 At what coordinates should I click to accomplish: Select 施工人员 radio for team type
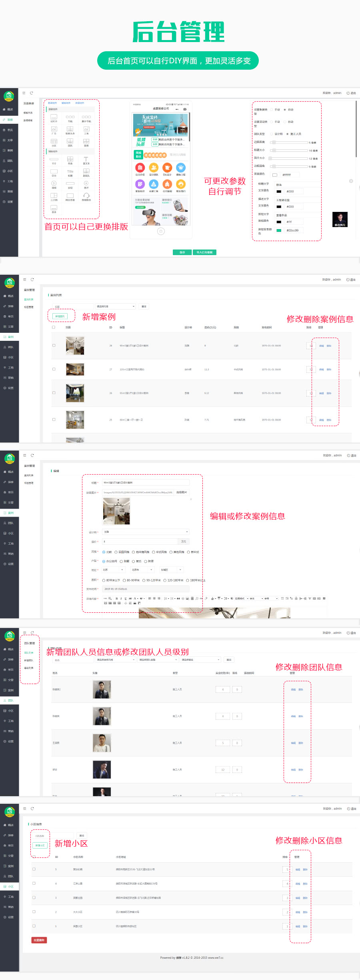(287, 134)
